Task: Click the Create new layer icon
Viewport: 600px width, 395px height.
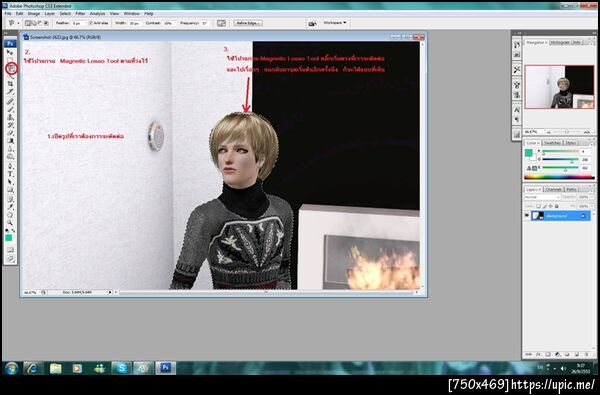Action: click(577, 354)
